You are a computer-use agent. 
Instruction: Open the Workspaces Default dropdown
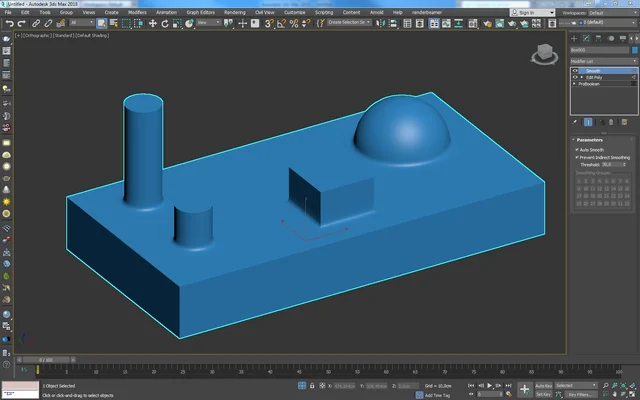612,13
